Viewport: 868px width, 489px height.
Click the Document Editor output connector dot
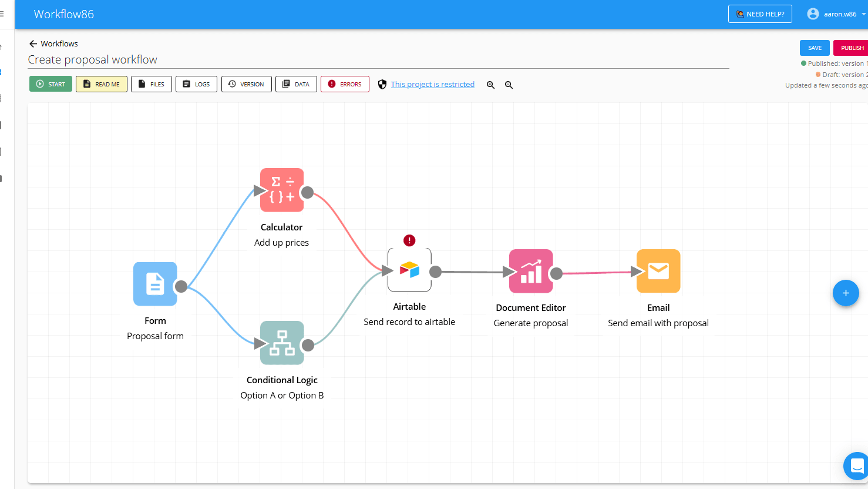click(x=556, y=273)
